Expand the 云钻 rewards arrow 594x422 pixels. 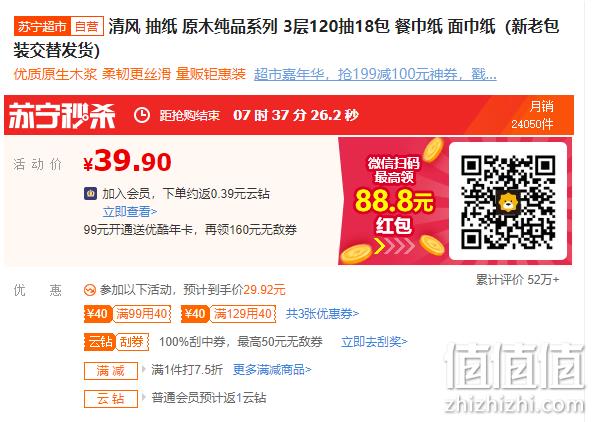144,398
